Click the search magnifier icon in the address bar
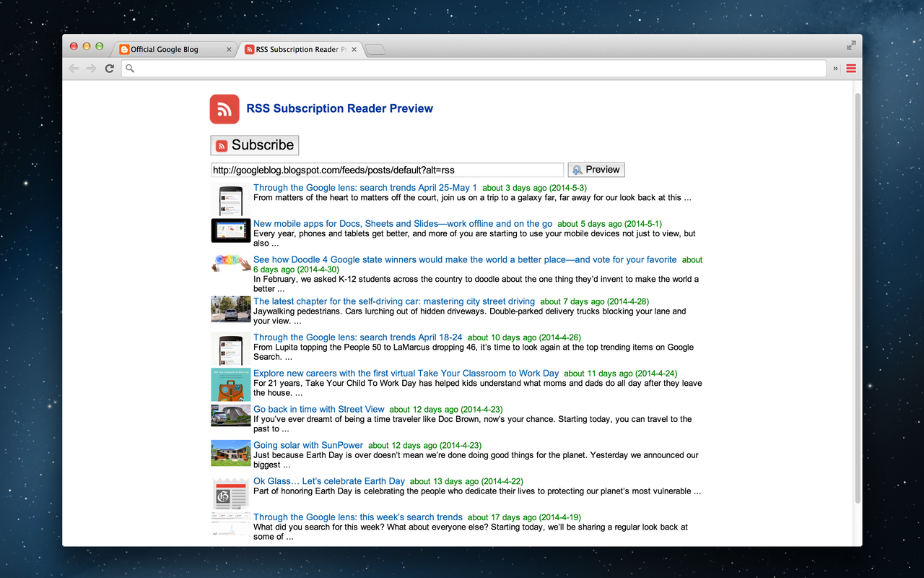Image resolution: width=924 pixels, height=578 pixels. (130, 69)
